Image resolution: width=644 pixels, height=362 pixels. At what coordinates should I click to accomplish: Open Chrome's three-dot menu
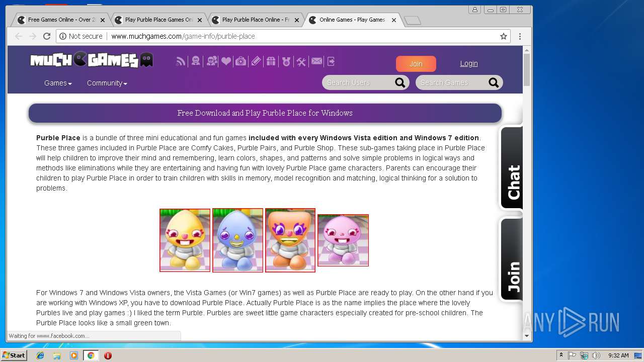coord(520,36)
